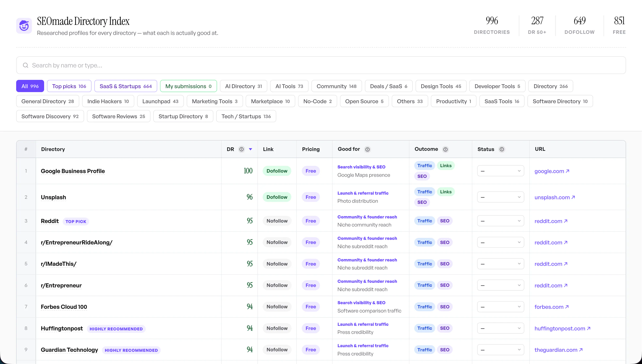Open Status dropdown for Huffingtonpost
This screenshot has height=364, width=642.
[x=500, y=328]
